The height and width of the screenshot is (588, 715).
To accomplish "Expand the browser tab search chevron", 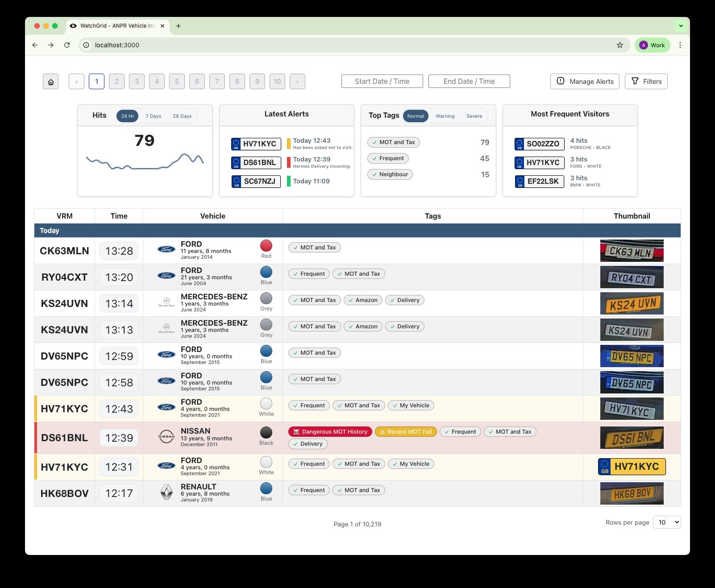I will 681,26.
